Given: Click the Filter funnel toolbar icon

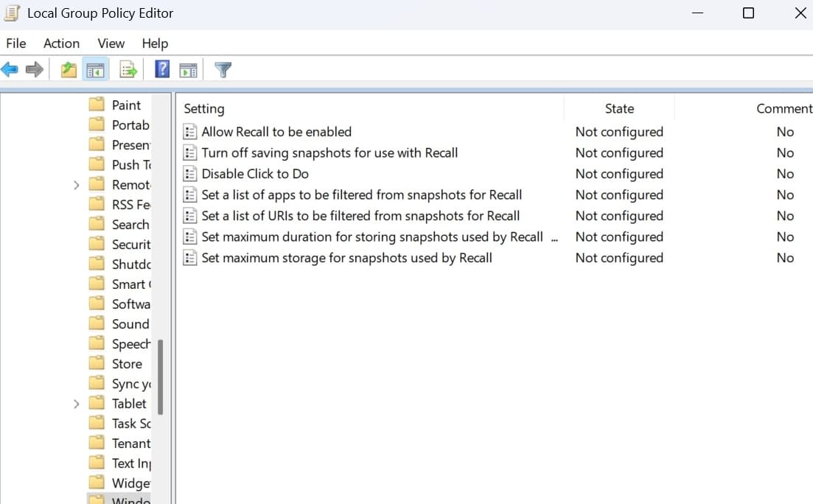Looking at the screenshot, I should tap(223, 70).
